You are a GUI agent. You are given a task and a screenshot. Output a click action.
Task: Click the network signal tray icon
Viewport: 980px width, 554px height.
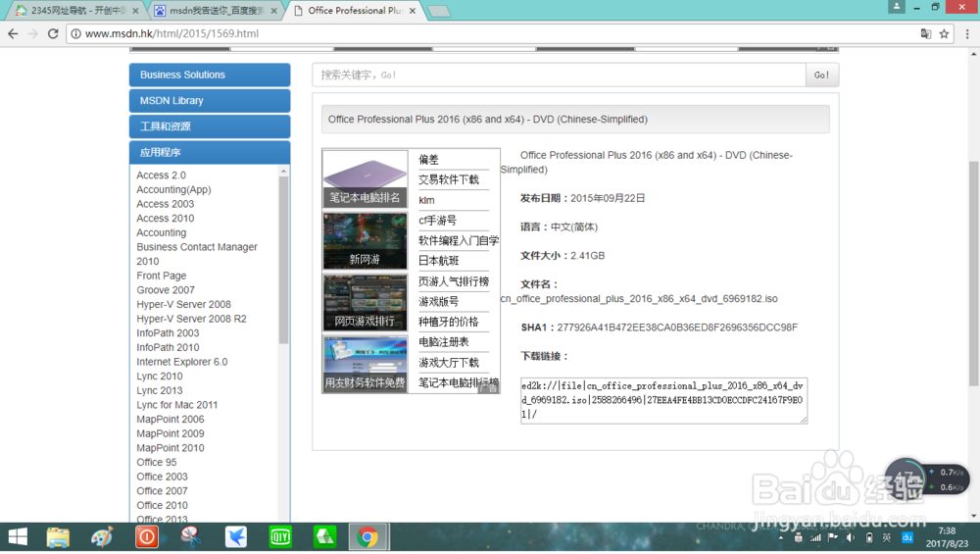click(x=815, y=537)
